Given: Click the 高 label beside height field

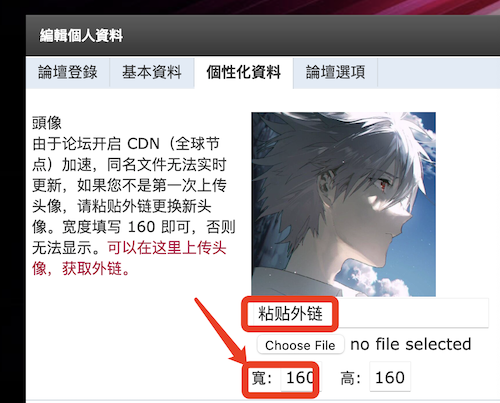Looking at the screenshot, I should tap(351, 378).
